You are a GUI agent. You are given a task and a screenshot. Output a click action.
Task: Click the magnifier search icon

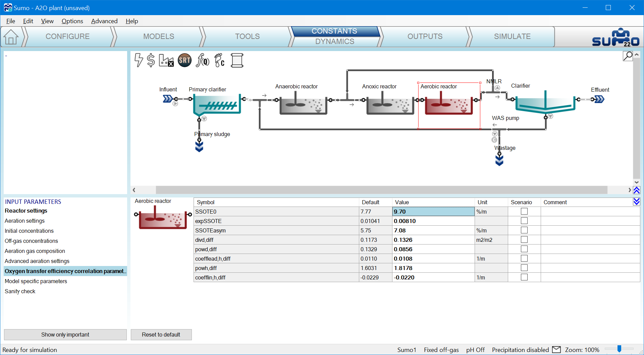point(628,56)
